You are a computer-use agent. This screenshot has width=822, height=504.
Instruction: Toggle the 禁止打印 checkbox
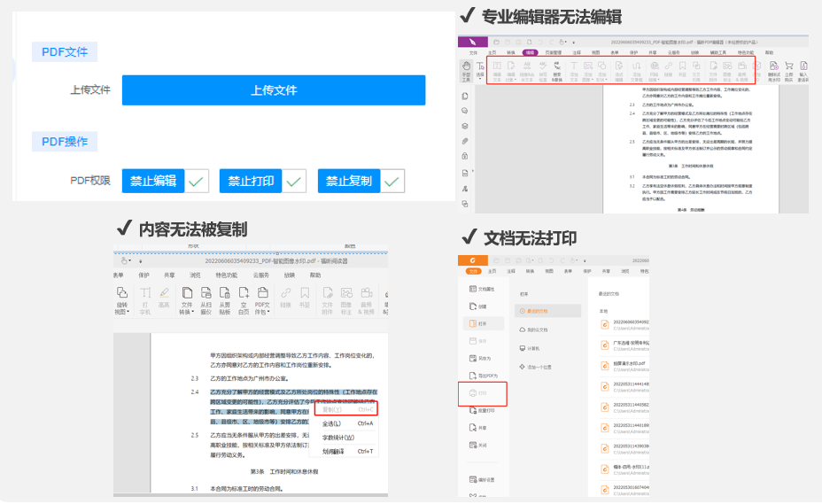click(294, 182)
